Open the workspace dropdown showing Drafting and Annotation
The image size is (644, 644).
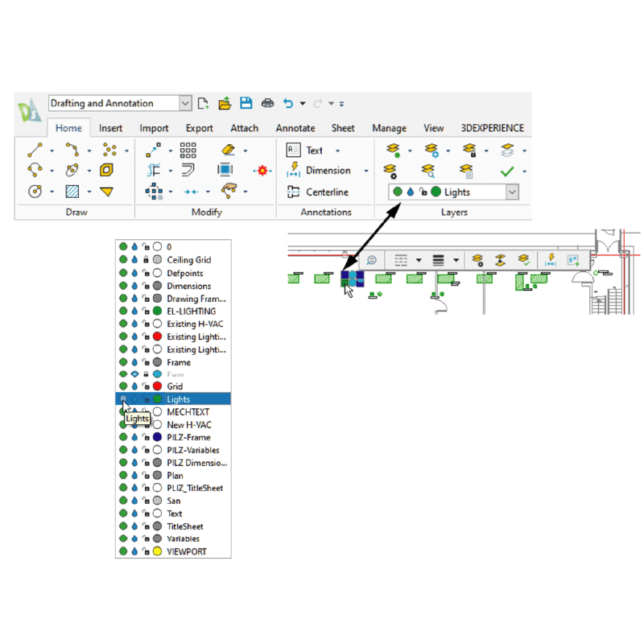(x=185, y=103)
